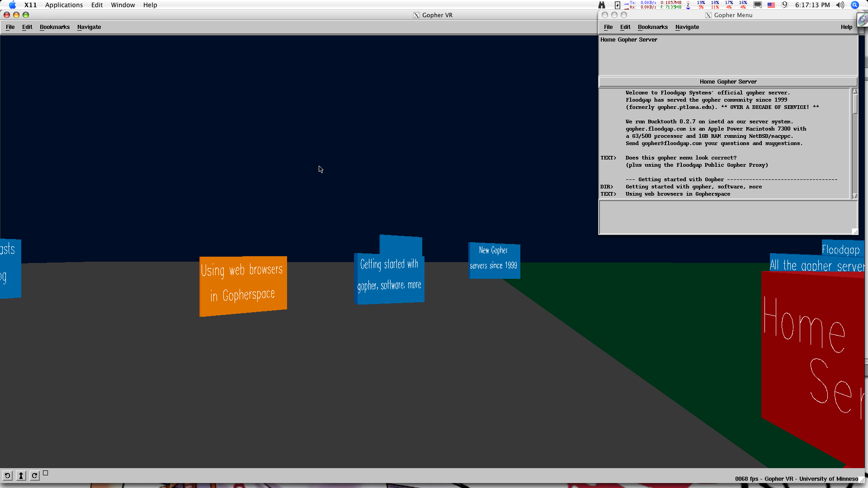Click the volume speaker icon in the menu bar
The image size is (868, 488).
pyautogui.click(x=840, y=5)
